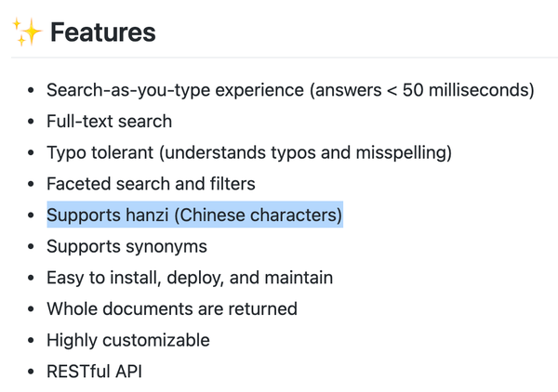Click the Supports synonyms item
558x392 pixels.
126,247
